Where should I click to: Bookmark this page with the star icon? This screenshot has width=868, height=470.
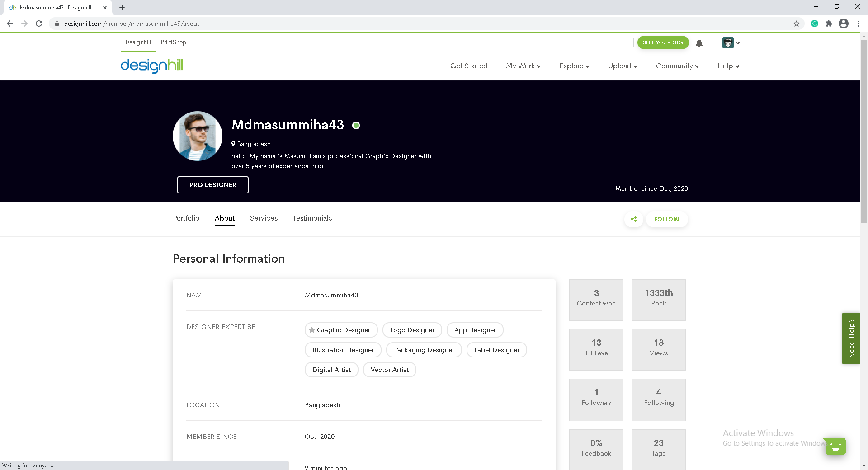797,23
